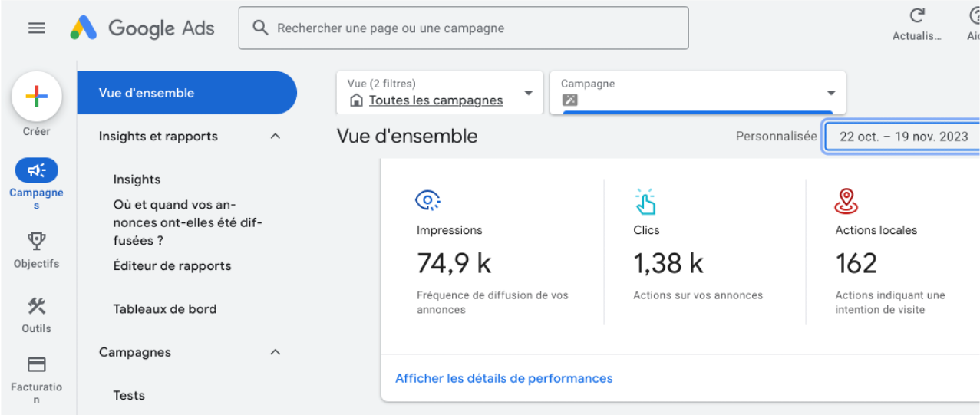Viewport: 980px width, 415px height.
Task: Click 'Fréquence de diffusion de vos annonces' text
Action: point(493,302)
